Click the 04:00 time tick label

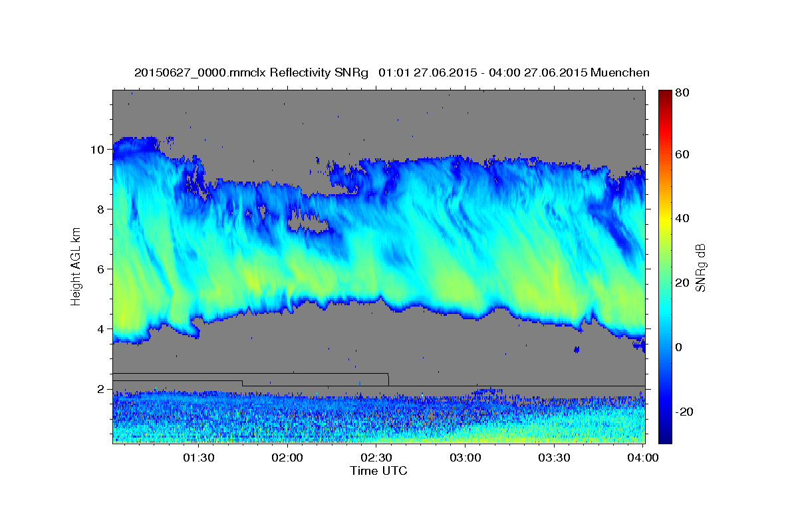(x=642, y=458)
